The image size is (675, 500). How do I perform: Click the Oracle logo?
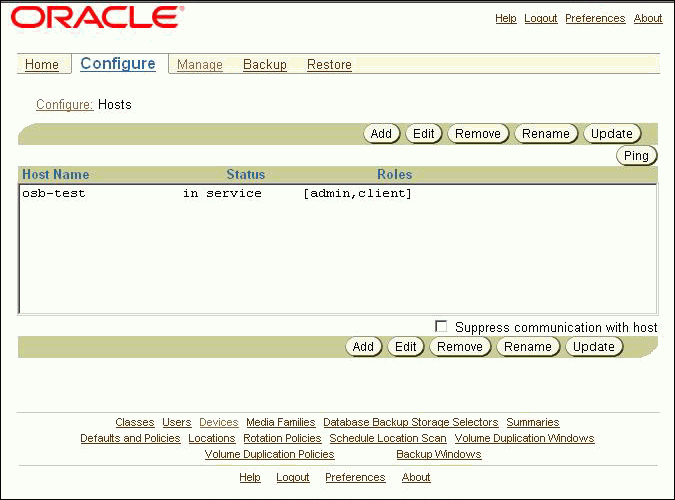pyautogui.click(x=97, y=18)
